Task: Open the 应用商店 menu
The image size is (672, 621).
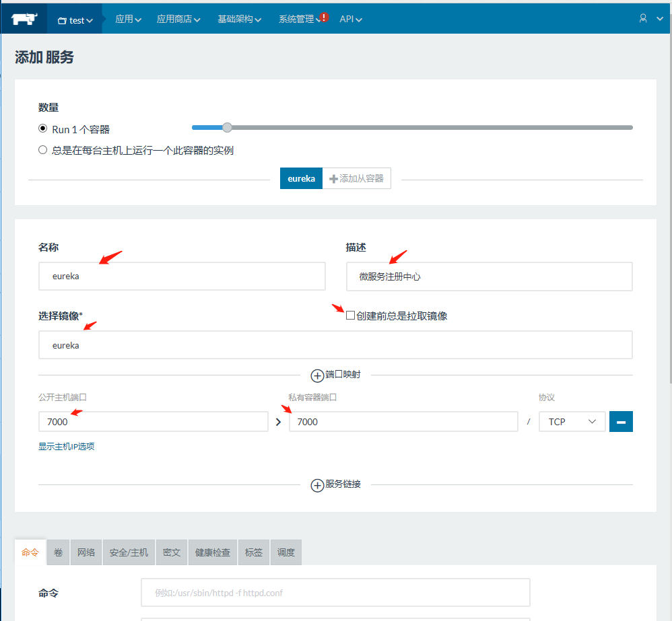Action: pyautogui.click(x=178, y=19)
